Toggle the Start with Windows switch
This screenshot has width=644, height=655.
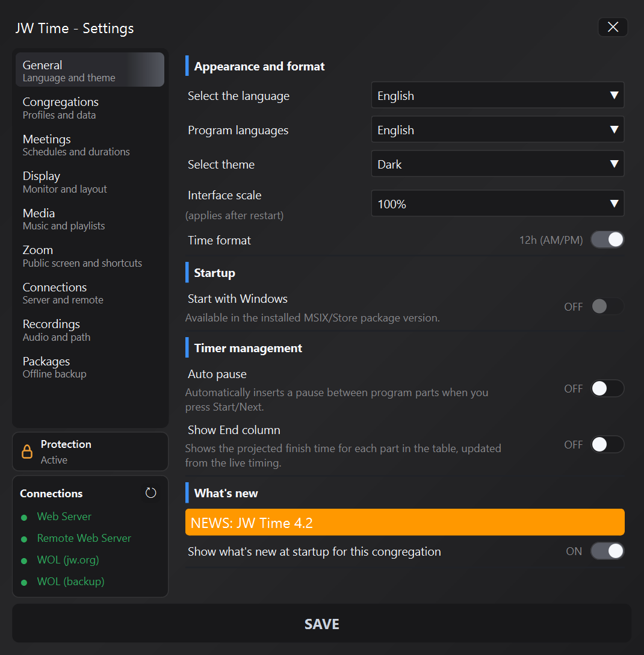pyautogui.click(x=607, y=306)
